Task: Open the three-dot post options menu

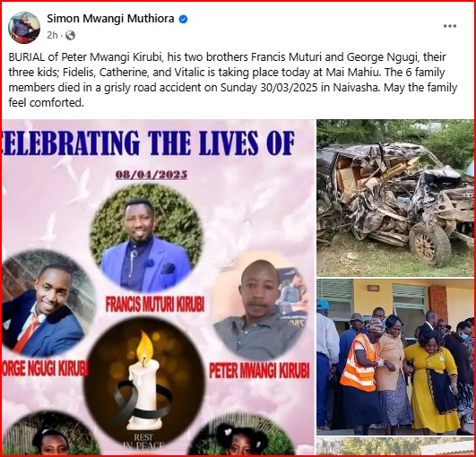Action: pyautogui.click(x=450, y=26)
